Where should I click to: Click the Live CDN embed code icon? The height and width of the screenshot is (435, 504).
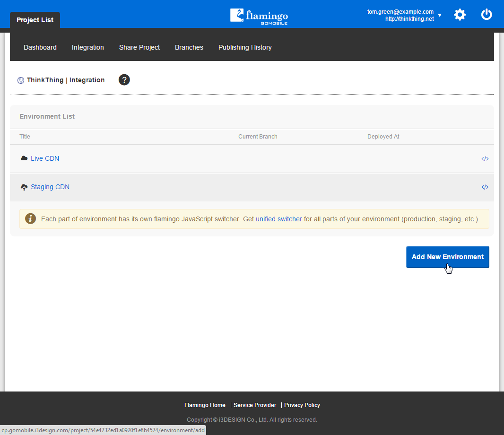coord(485,158)
